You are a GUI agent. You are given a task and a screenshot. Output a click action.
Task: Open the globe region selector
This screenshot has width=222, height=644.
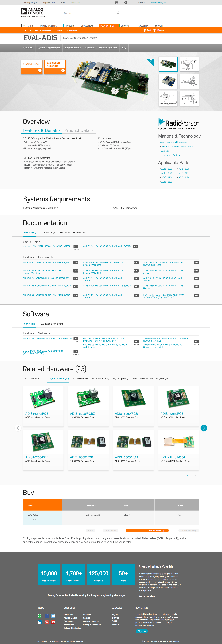click(126, 2)
